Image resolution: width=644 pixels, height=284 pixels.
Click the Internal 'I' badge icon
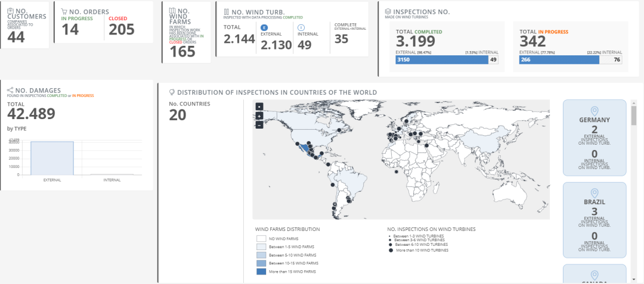[301, 27]
